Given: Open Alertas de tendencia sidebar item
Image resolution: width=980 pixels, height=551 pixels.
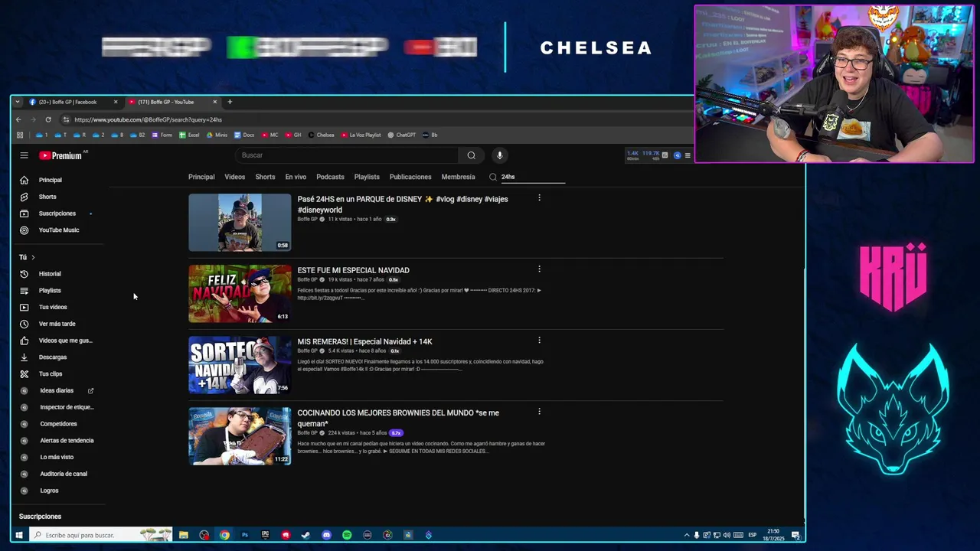Looking at the screenshot, I should [x=67, y=441].
